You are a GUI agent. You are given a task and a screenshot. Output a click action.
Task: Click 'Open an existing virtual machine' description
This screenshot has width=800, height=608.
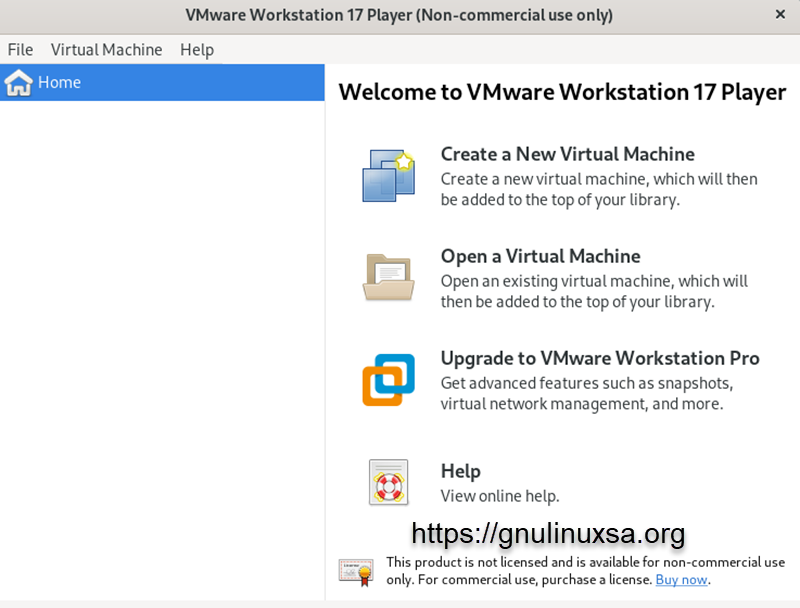tap(594, 282)
